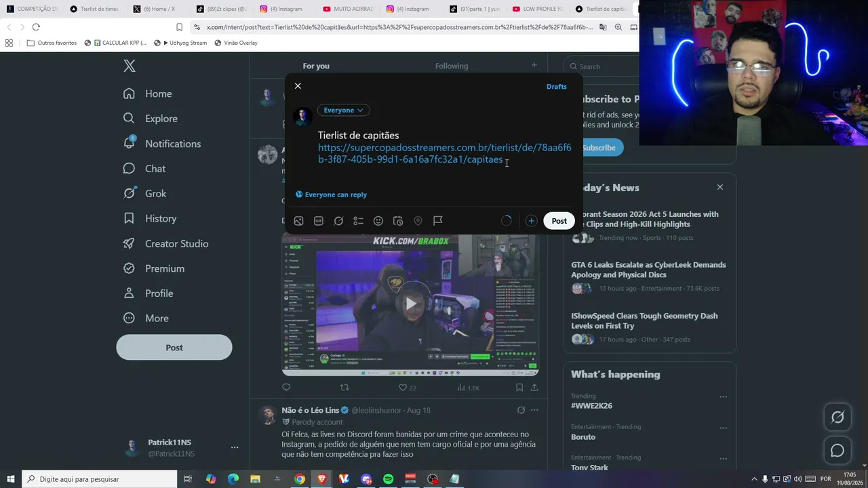Add a photo or video to the post

pos(298,221)
